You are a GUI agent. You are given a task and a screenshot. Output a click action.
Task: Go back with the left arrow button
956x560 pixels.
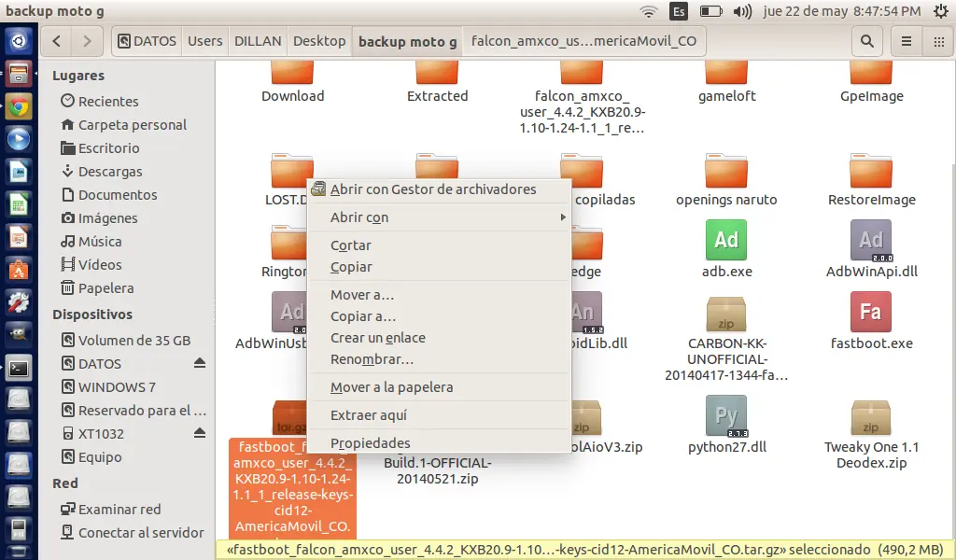pyautogui.click(x=57, y=41)
